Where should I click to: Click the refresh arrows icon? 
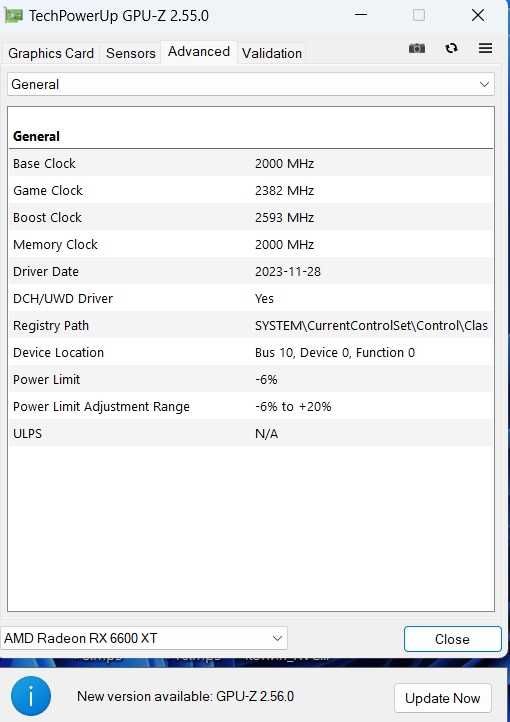click(x=452, y=48)
